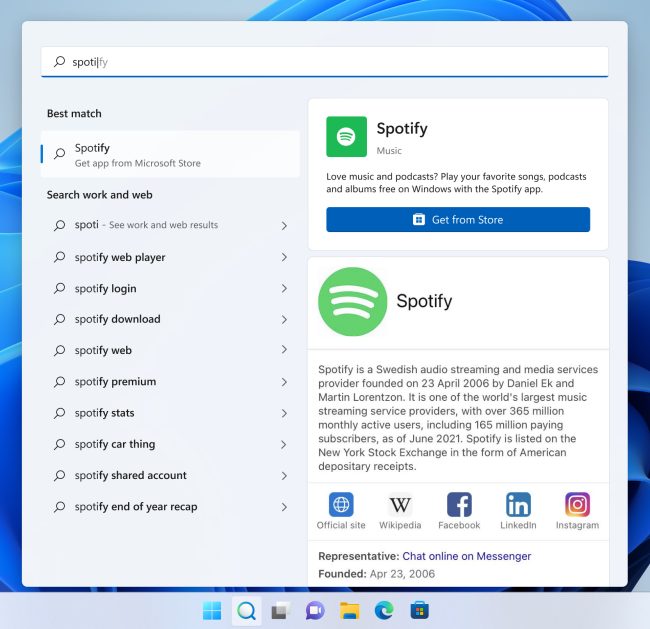Expand the 'spotify end of year recap' chevron

(284, 507)
